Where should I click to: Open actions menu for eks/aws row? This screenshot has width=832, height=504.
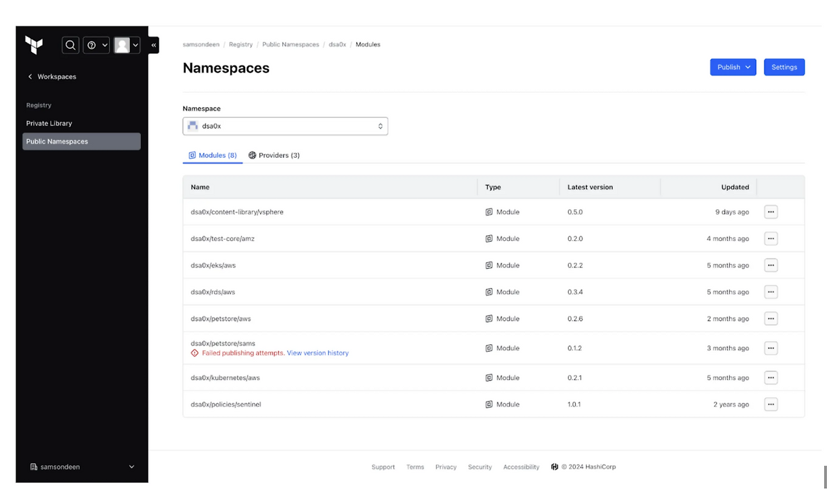[771, 266]
